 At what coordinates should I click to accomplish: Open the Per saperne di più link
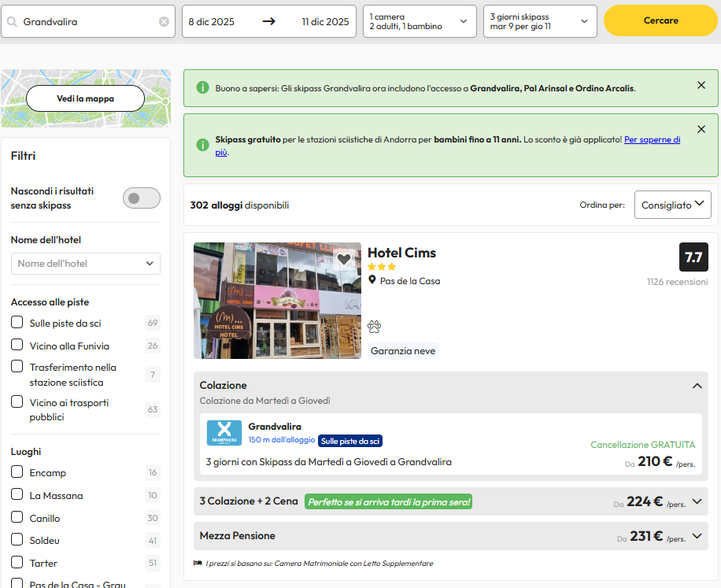pos(652,140)
